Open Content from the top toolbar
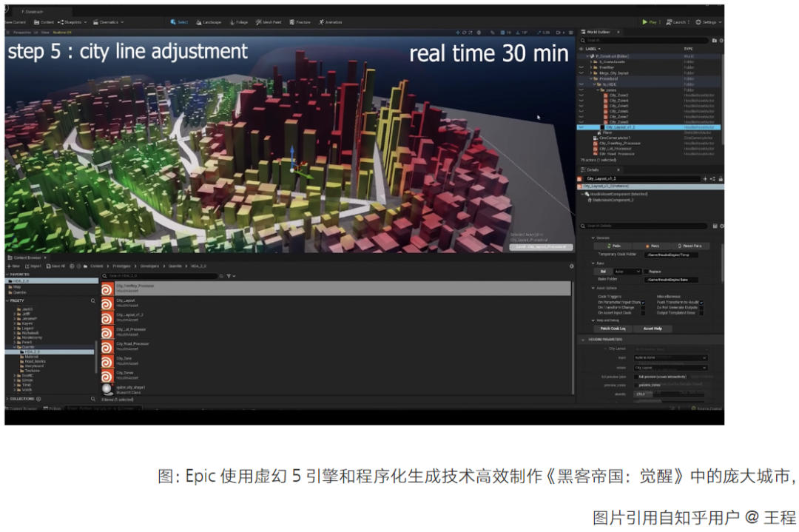The width and height of the screenshot is (799, 532). pyautogui.click(x=44, y=22)
